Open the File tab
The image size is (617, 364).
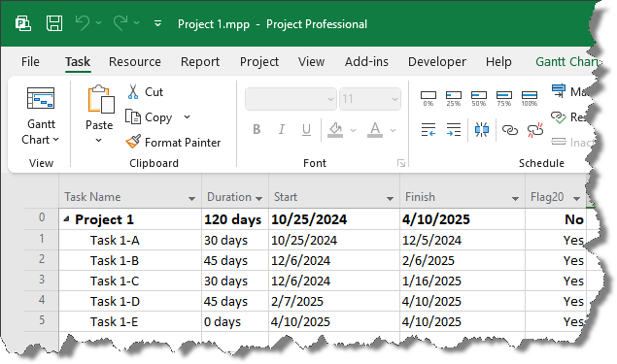coord(30,62)
